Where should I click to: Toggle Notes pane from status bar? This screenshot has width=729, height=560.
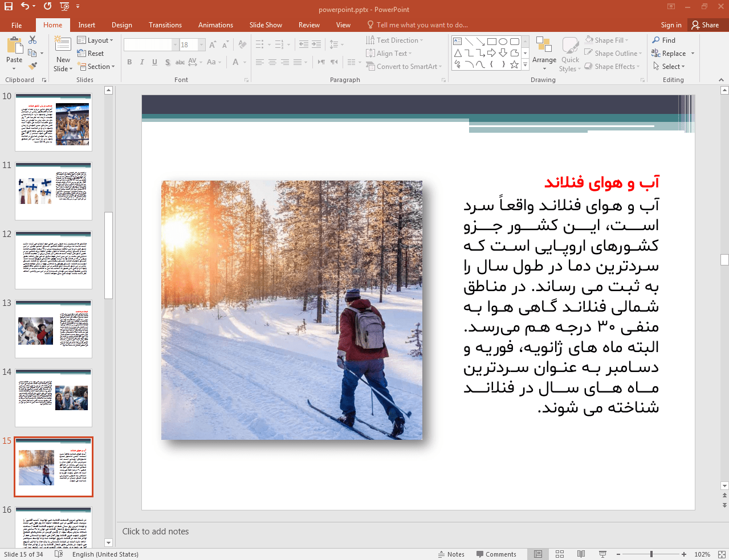click(451, 554)
